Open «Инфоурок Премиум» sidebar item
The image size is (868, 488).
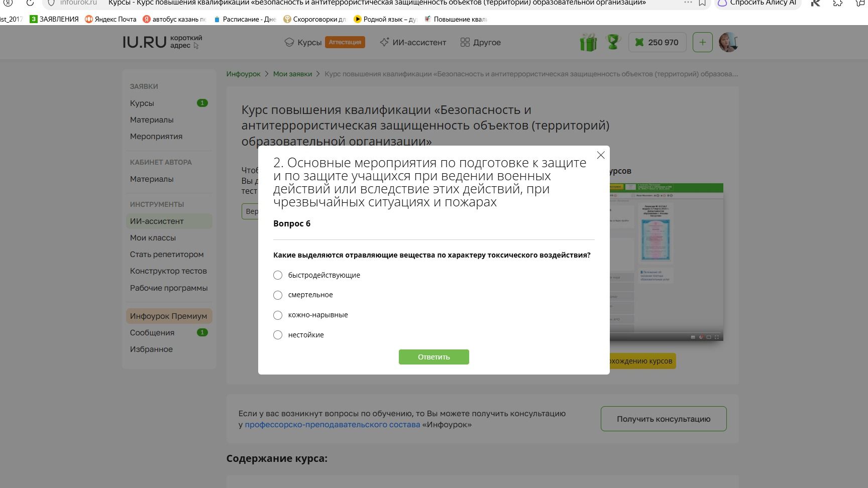tap(169, 316)
